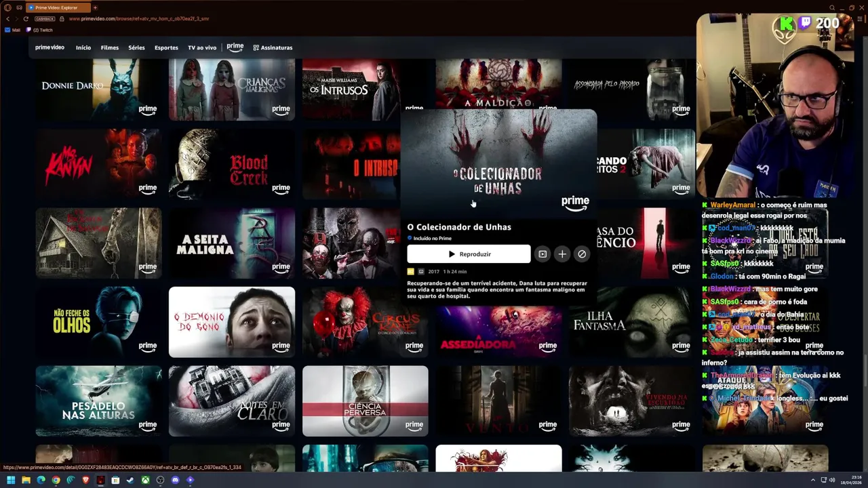Screen dimensions: 868x488
Task: Open the A Assediadora movie card
Action: click(498, 331)
